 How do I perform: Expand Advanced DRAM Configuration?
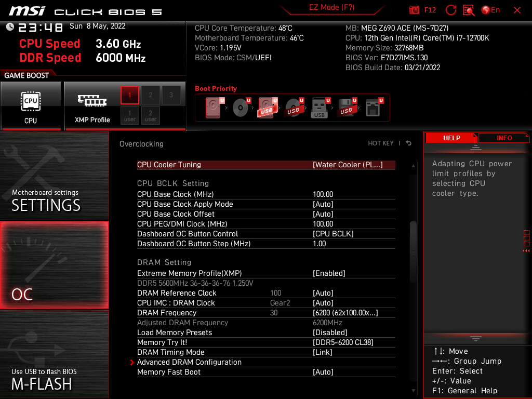(x=190, y=362)
